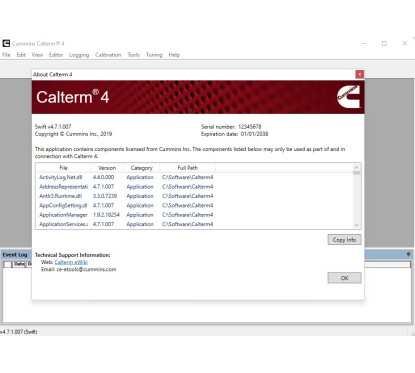
Task: Click Swift v4.7.1.007 version text
Action: pyautogui.click(x=53, y=127)
